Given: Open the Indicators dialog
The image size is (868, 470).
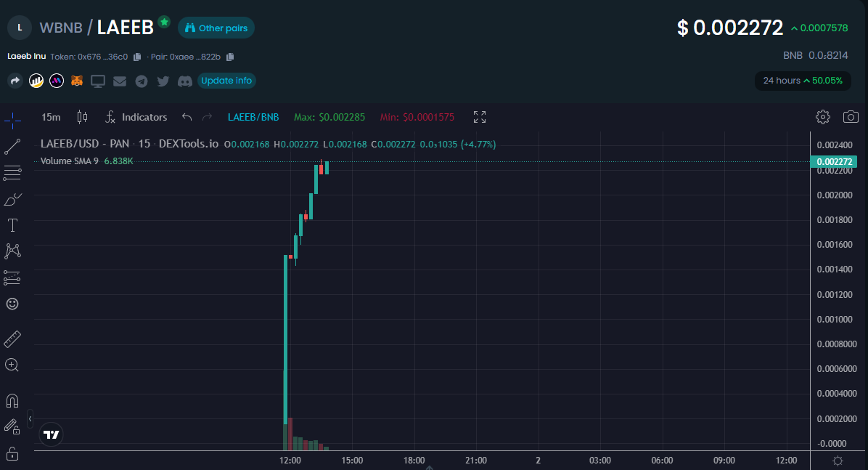Looking at the screenshot, I should click(x=136, y=117).
